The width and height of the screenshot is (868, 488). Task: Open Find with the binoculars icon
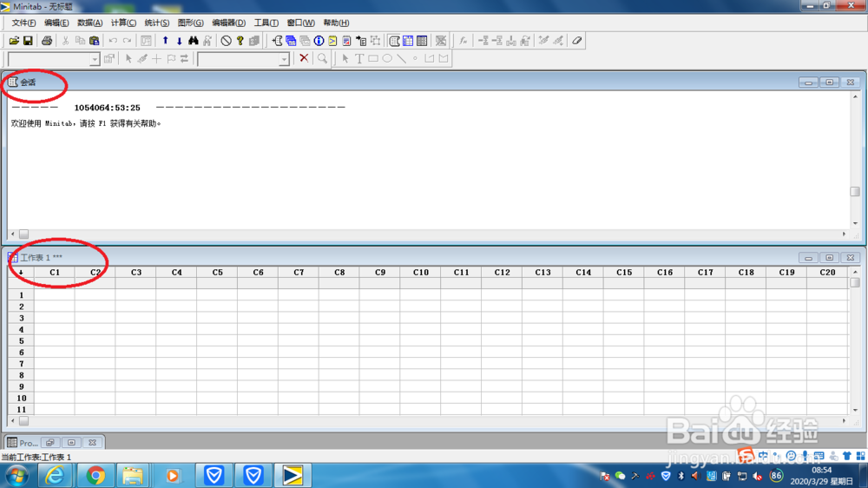click(194, 41)
